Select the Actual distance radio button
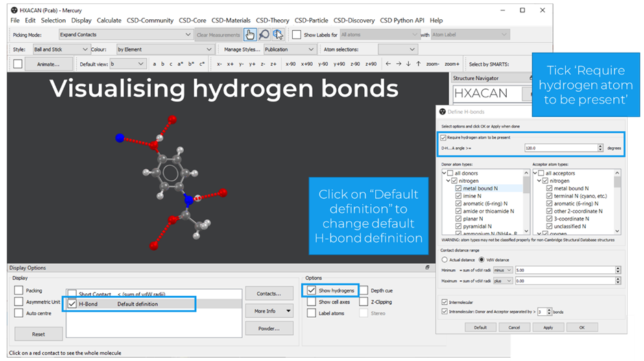This screenshot has width=644, height=361. tap(444, 260)
